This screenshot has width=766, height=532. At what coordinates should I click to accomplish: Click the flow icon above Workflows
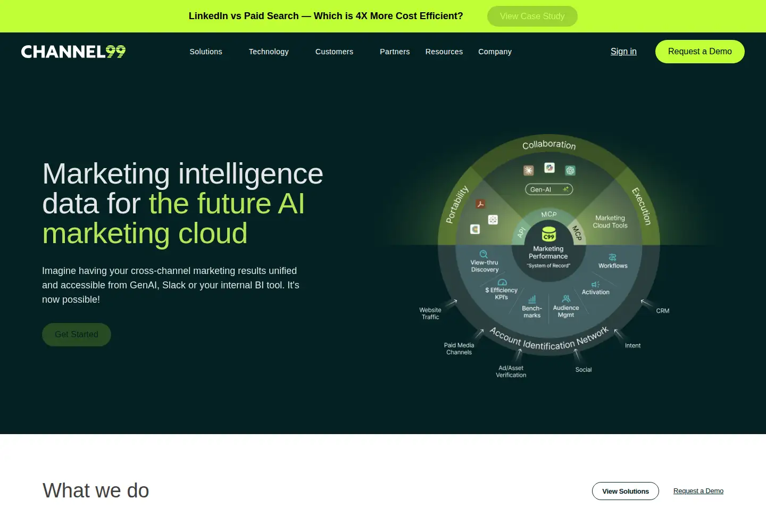coord(612,257)
